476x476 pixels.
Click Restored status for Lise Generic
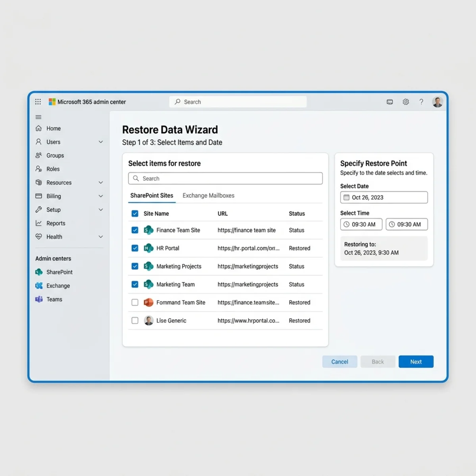click(x=299, y=321)
